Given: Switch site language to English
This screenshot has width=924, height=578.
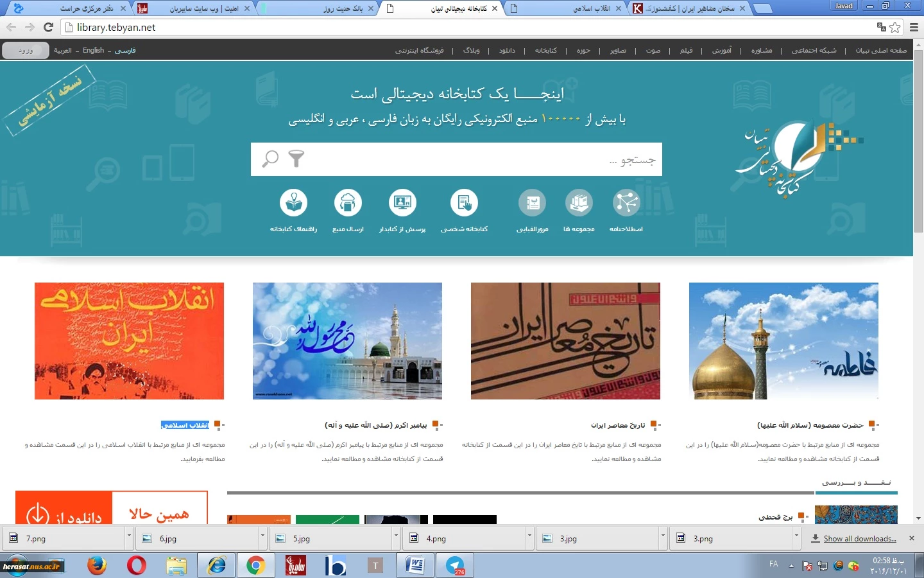Looking at the screenshot, I should (93, 50).
